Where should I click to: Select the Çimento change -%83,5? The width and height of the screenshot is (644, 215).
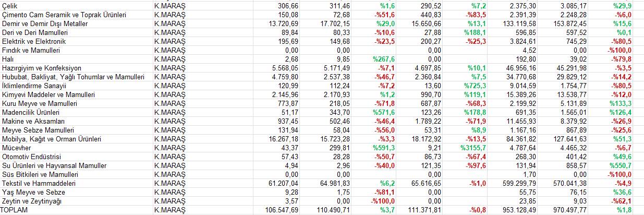[x=476, y=15]
